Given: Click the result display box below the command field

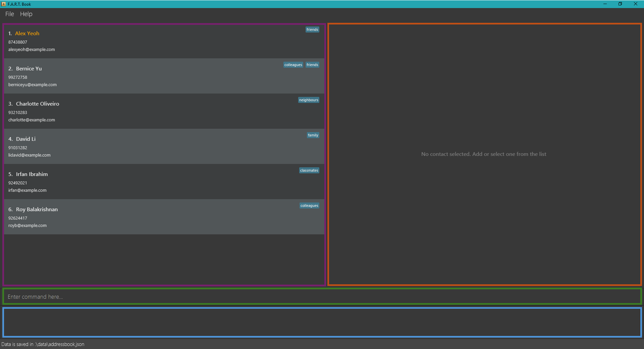Looking at the screenshot, I should 322,323.
